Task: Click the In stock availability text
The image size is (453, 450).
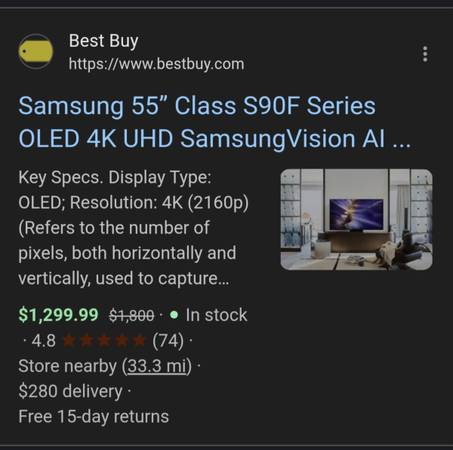Action: coord(216,315)
